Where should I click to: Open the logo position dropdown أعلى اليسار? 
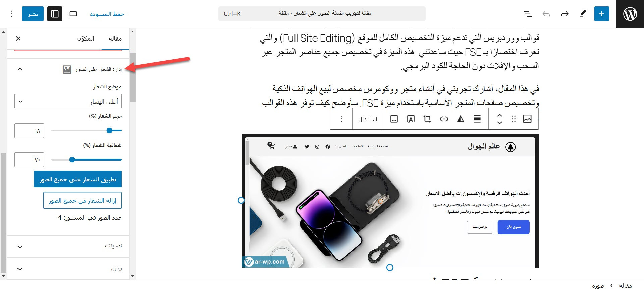68,101
